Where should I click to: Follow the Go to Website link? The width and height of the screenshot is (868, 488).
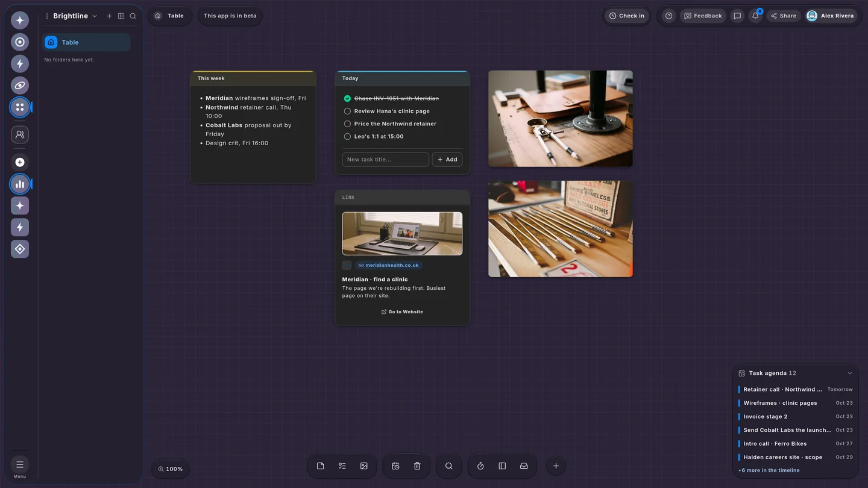click(402, 312)
